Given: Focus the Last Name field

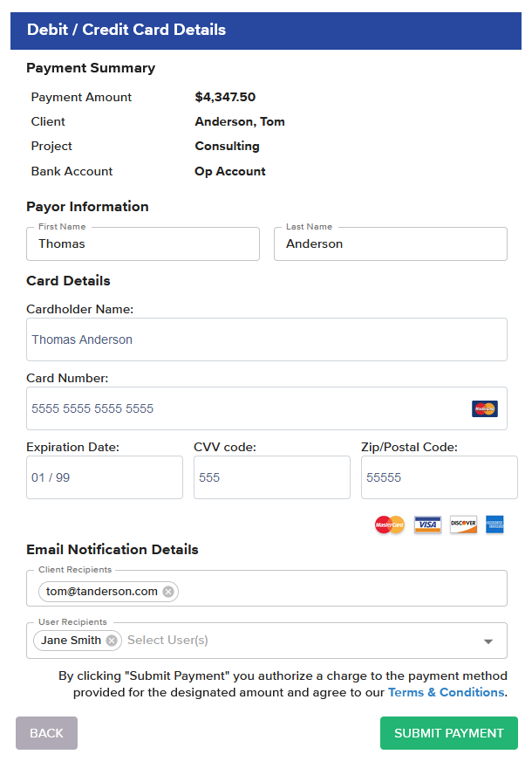Looking at the screenshot, I should tap(391, 244).
